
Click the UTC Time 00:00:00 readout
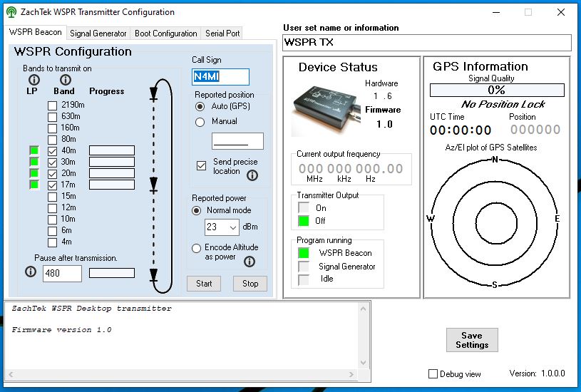coord(461,130)
